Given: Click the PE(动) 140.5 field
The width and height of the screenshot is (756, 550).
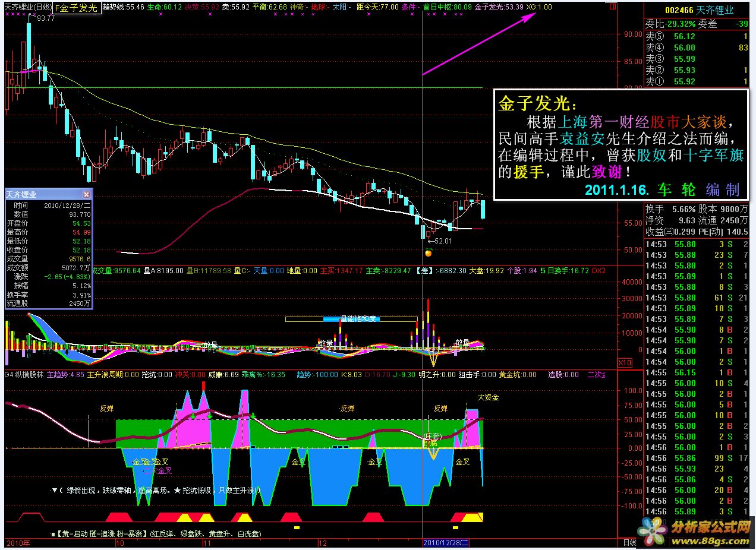Looking at the screenshot, I should [x=724, y=232].
